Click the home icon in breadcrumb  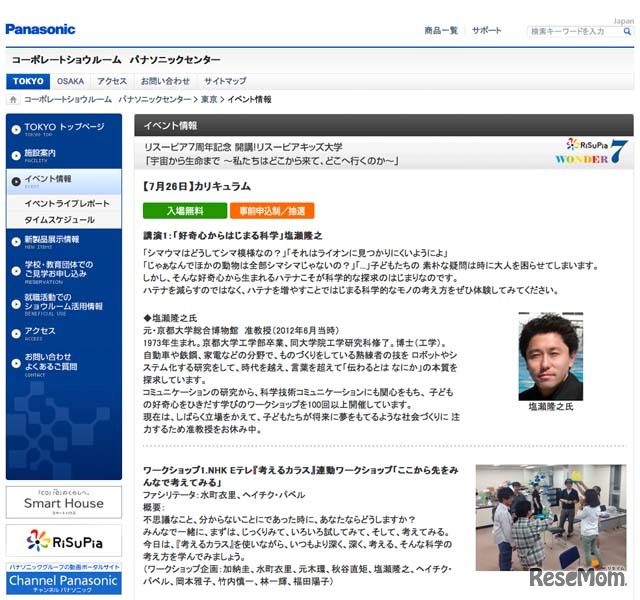(13, 99)
